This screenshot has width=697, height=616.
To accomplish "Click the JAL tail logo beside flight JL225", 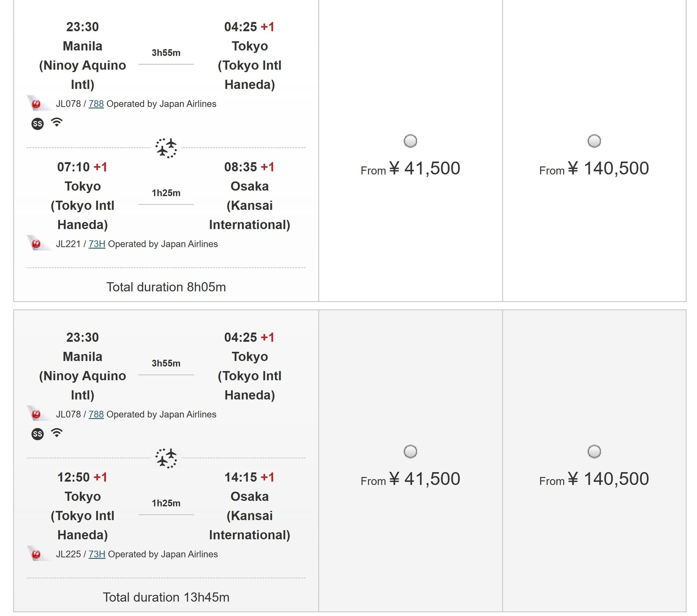I will point(39,554).
